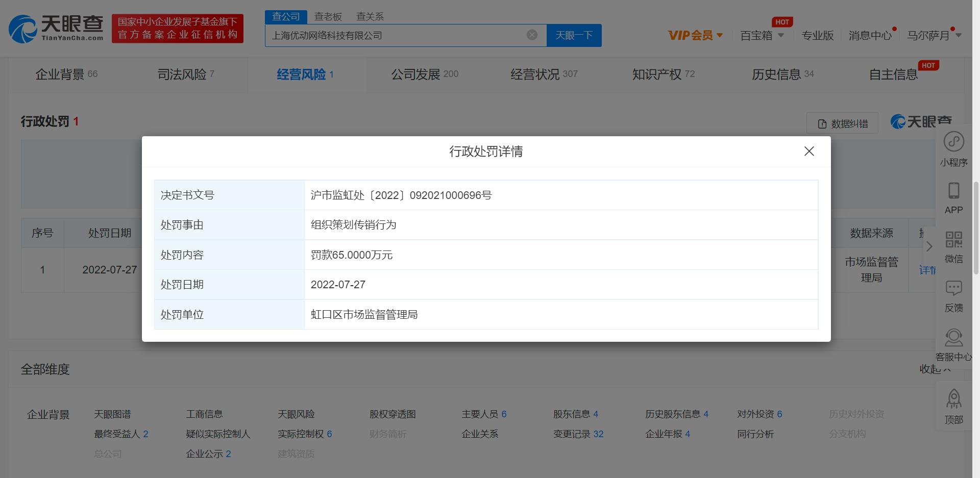Collapse the 全部维度 section
The image size is (980, 478).
coord(935,369)
